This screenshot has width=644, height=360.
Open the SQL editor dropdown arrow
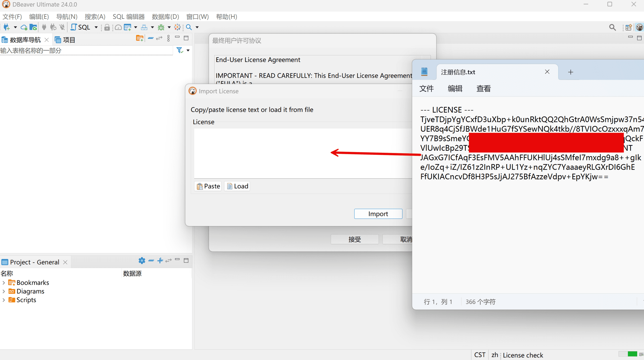pyautogui.click(x=96, y=27)
